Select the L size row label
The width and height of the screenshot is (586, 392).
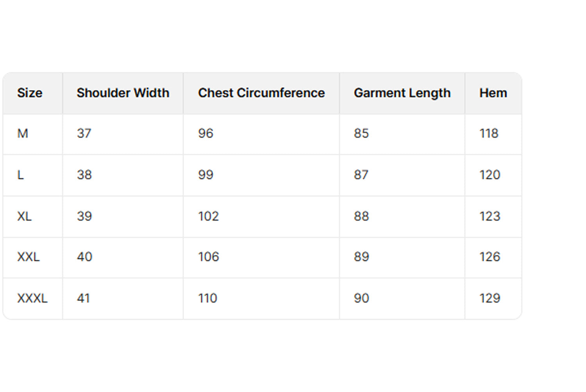coord(21,175)
